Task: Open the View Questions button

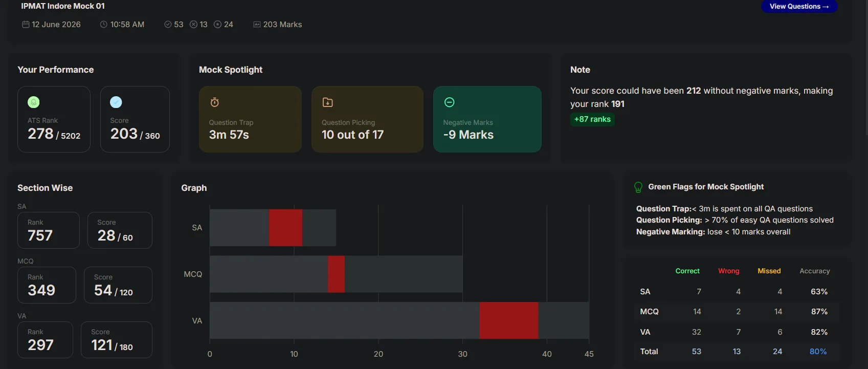Action: point(799,6)
